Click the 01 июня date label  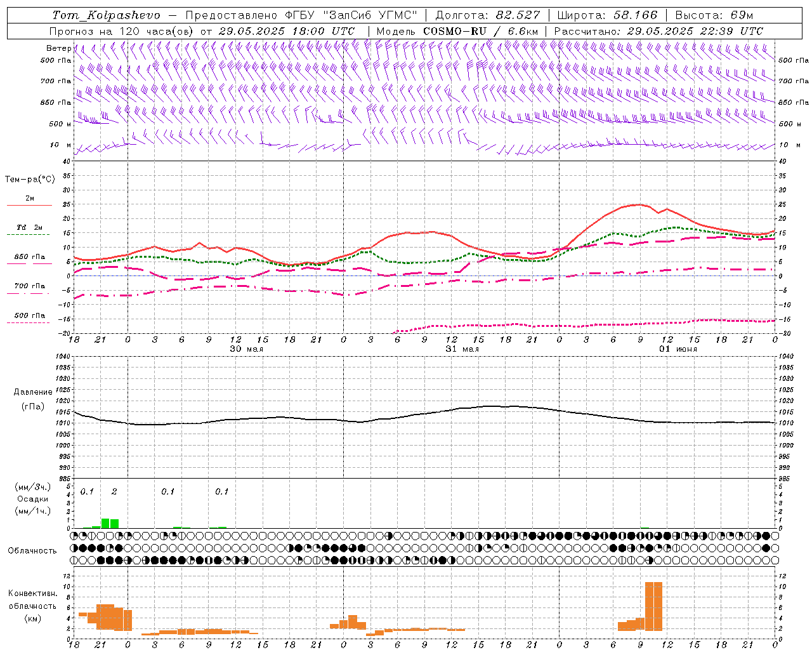[678, 349]
